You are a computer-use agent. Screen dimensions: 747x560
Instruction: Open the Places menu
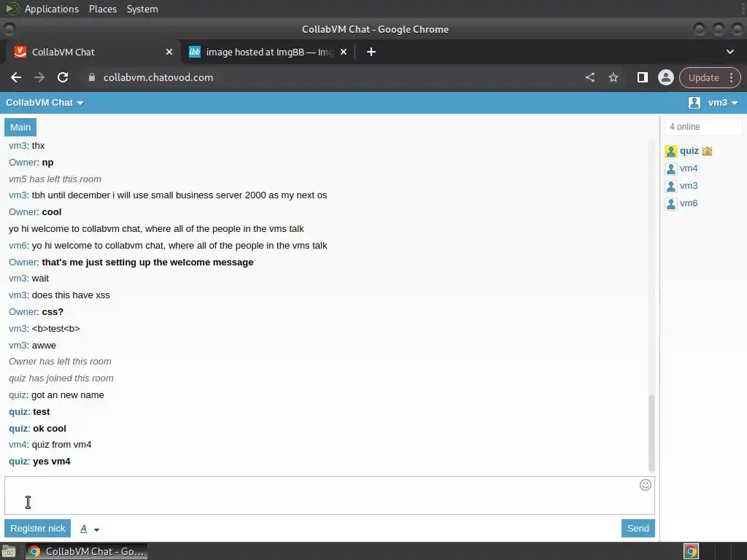(102, 9)
